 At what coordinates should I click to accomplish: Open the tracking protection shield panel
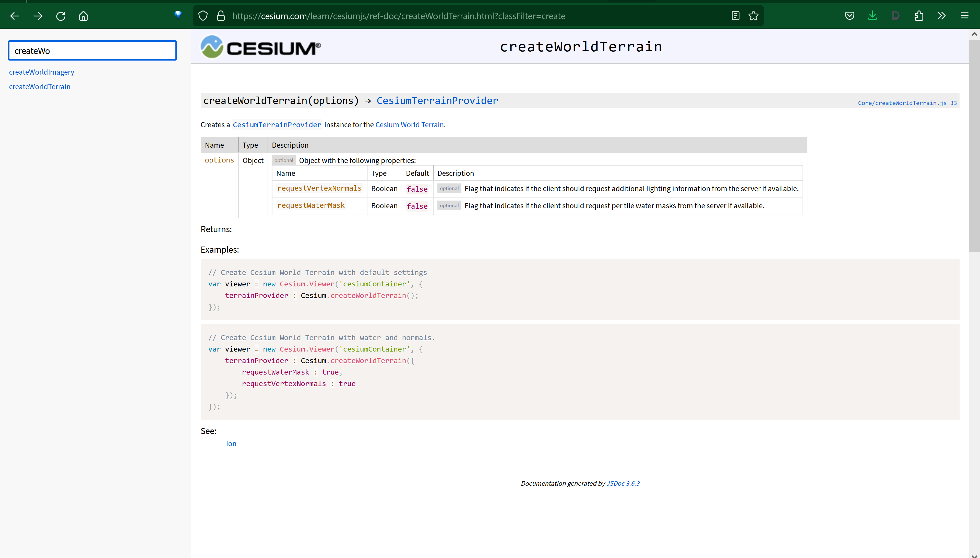(202, 16)
